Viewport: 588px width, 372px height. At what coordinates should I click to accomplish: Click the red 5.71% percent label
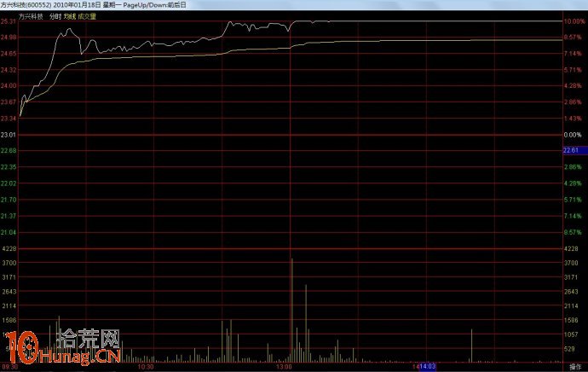[573, 70]
